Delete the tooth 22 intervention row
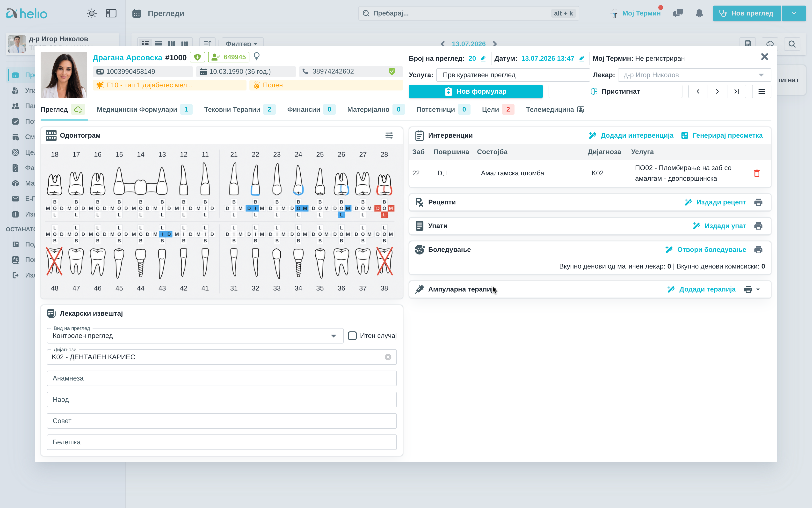This screenshot has width=812, height=508. (x=757, y=173)
